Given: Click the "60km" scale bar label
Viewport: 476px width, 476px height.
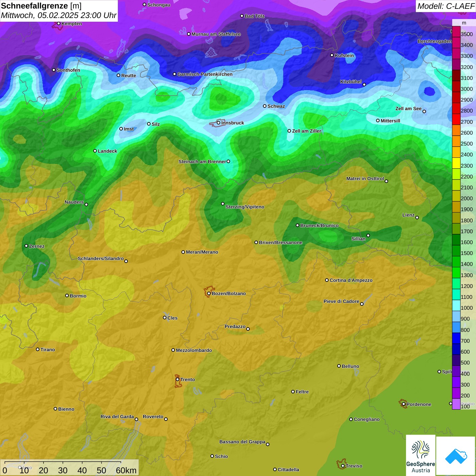Looking at the screenshot, I should coord(126,470).
